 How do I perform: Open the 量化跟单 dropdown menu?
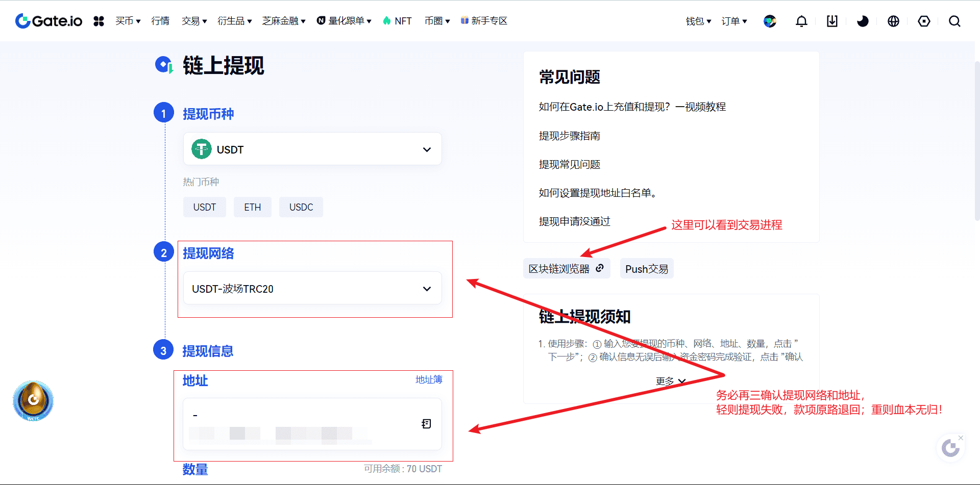[x=344, y=21]
